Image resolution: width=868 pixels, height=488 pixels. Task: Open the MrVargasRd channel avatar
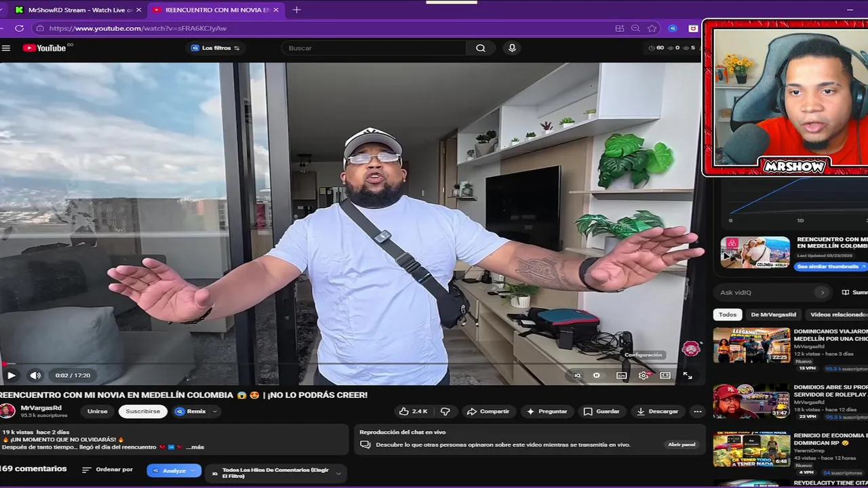pos(7,411)
